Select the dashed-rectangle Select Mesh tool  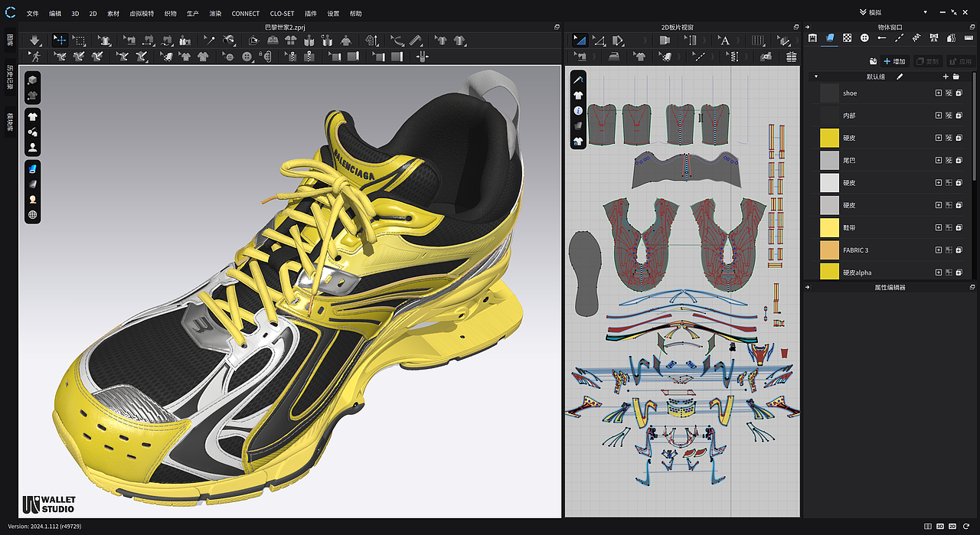pyautogui.click(x=80, y=40)
